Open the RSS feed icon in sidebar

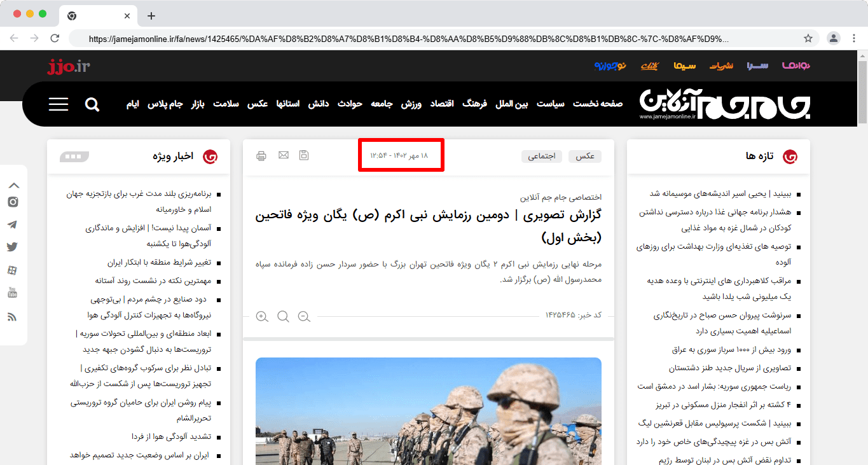(x=13, y=317)
